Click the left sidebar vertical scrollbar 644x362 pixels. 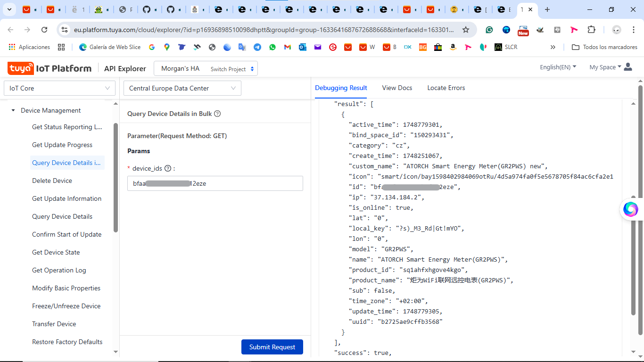click(x=116, y=178)
